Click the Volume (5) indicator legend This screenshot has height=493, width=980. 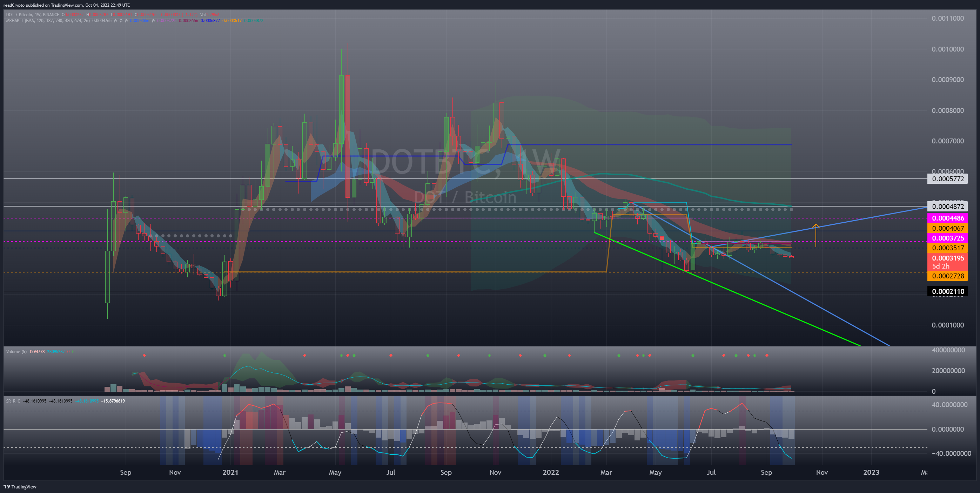click(x=16, y=351)
